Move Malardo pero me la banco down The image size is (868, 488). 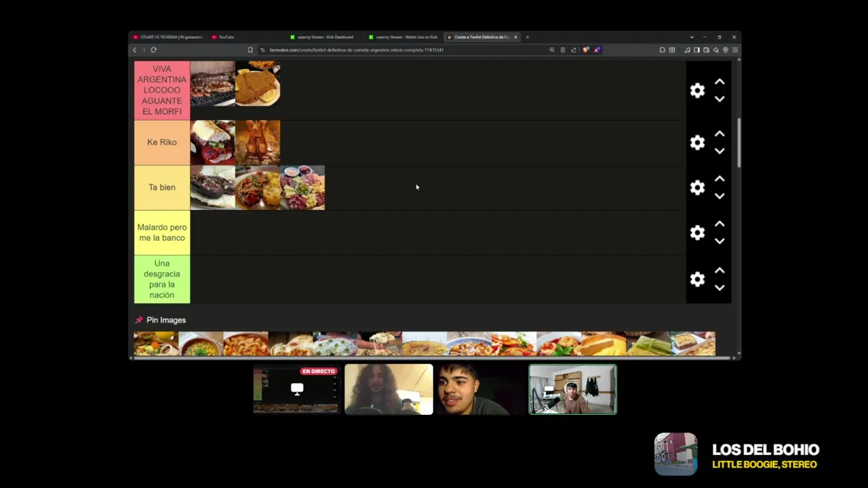pyautogui.click(x=719, y=241)
